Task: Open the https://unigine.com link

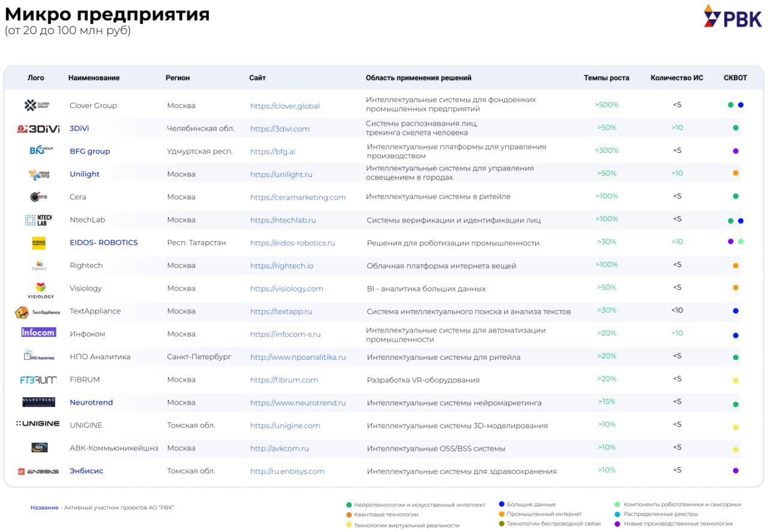Action: pyautogui.click(x=285, y=426)
